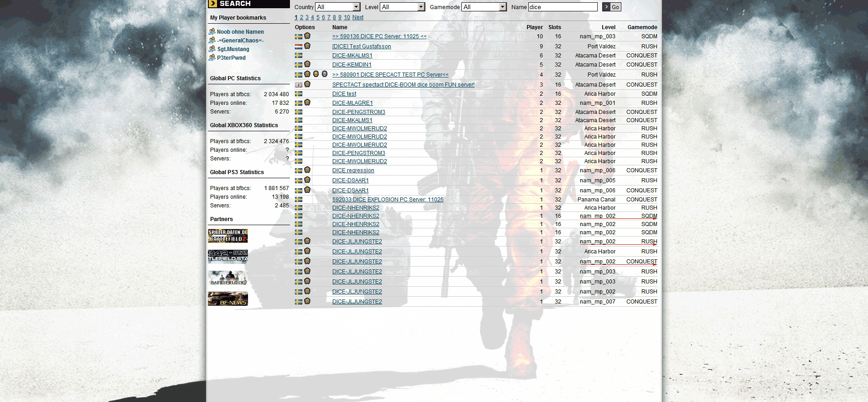Click the bookmark icon beside Noob ohne Namen
This screenshot has width=868, height=402.
(212, 31)
